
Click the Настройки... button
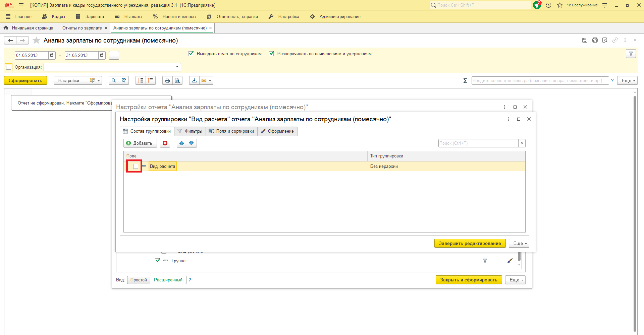[70, 80]
